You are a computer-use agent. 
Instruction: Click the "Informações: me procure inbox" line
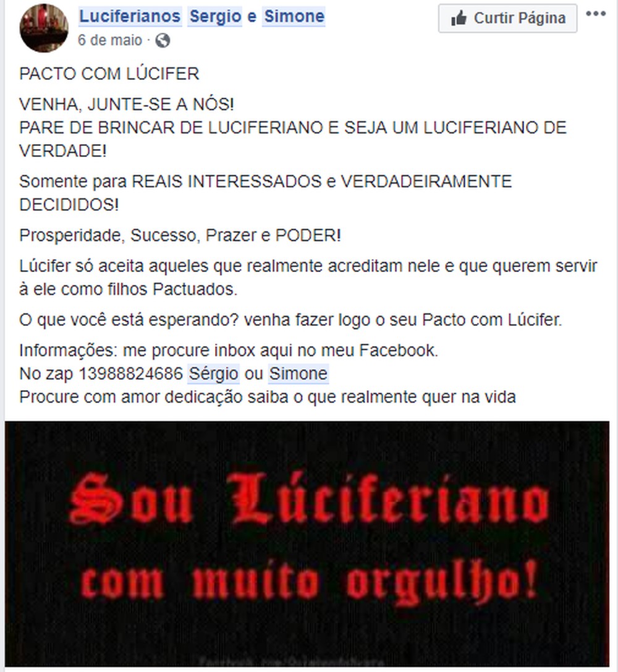click(x=229, y=351)
